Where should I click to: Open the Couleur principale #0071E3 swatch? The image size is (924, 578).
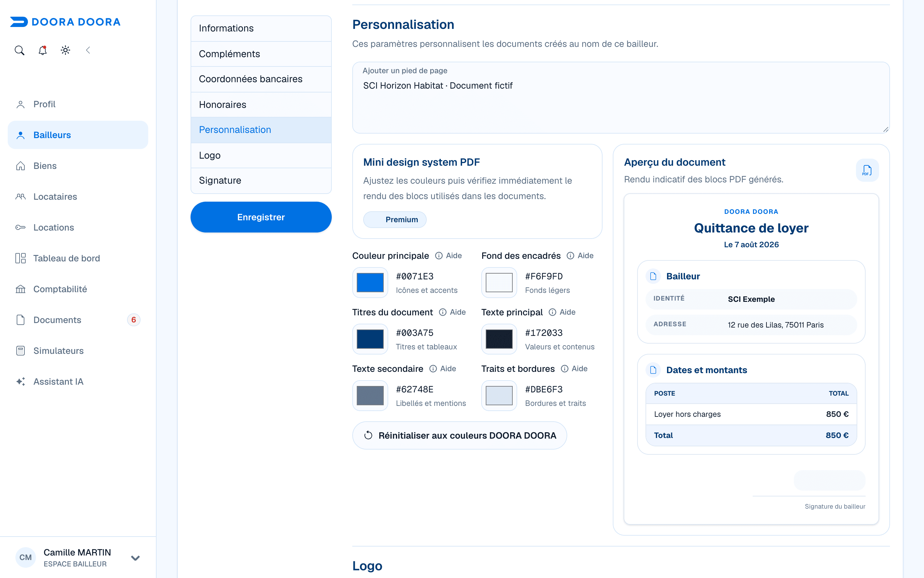coord(370,283)
